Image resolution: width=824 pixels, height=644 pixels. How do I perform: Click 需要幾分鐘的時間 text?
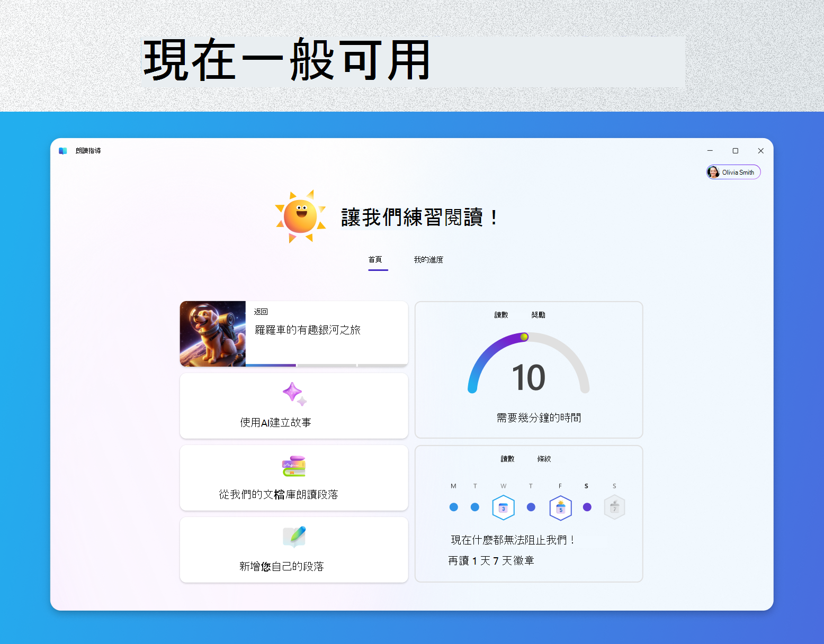(539, 418)
